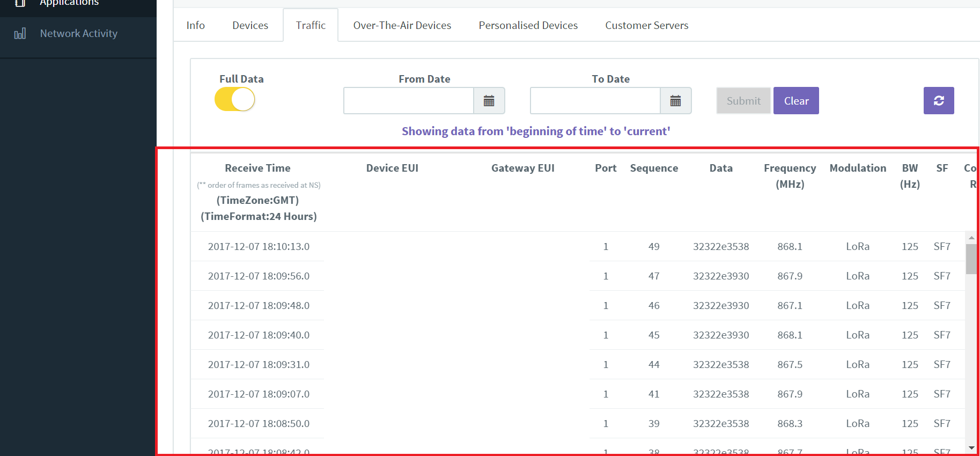The height and width of the screenshot is (456, 980).
Task: Select receive time 2017-12-07 18:09:56.0
Action: point(259,276)
